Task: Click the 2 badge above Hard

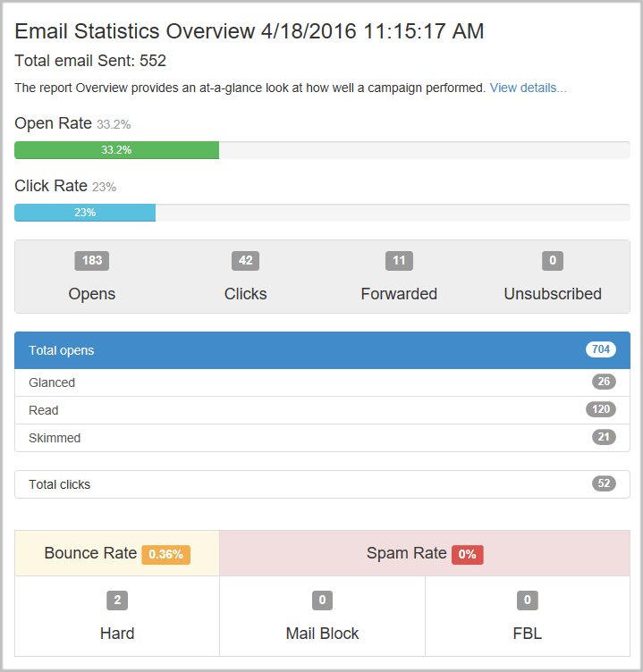Action: tap(117, 600)
